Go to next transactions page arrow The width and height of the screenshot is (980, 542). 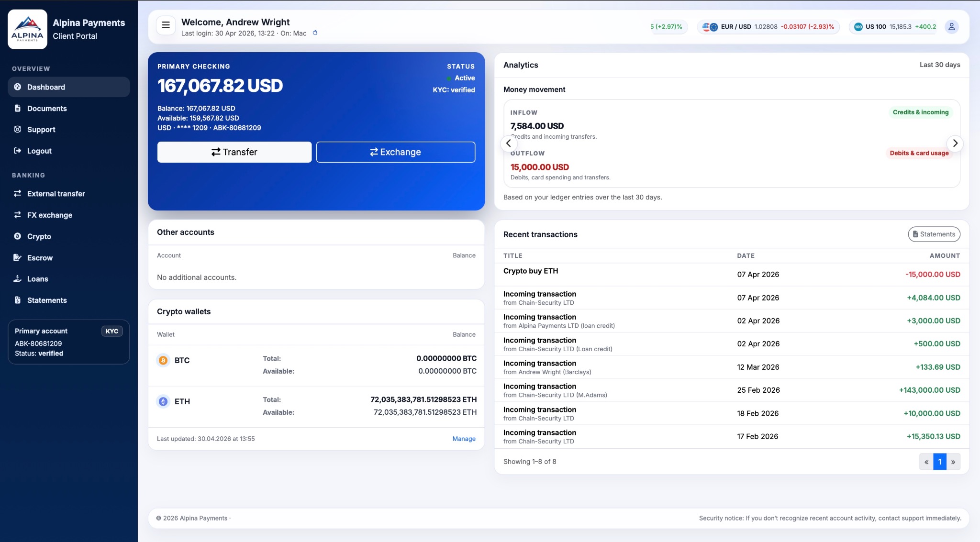pyautogui.click(x=953, y=462)
